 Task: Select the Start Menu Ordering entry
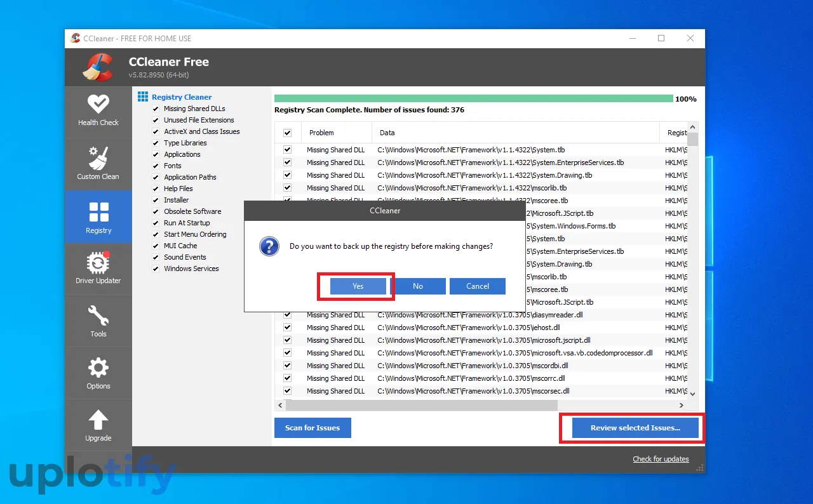click(x=195, y=234)
